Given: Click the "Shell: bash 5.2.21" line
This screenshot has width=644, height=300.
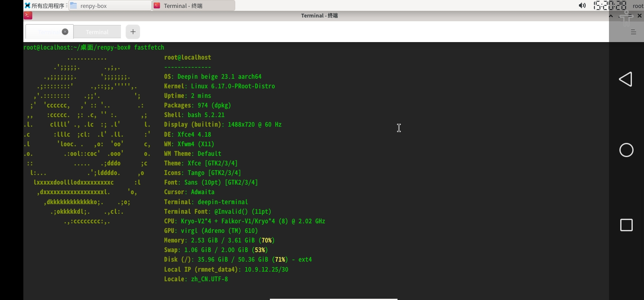Looking at the screenshot, I should click(194, 115).
